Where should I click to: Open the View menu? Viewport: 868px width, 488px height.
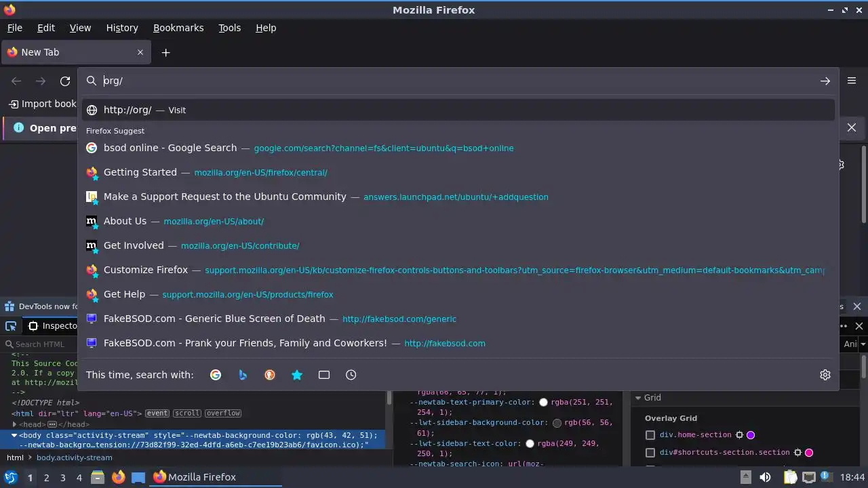click(80, 28)
